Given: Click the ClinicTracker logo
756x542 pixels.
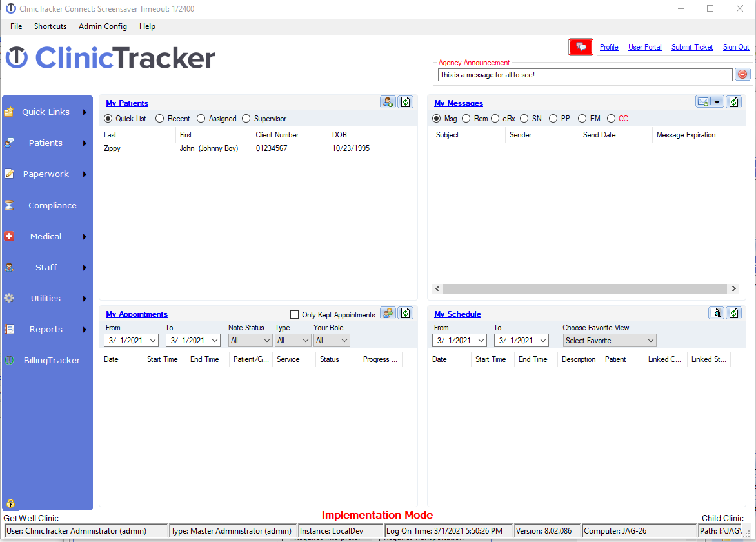Looking at the screenshot, I should 110,58.
